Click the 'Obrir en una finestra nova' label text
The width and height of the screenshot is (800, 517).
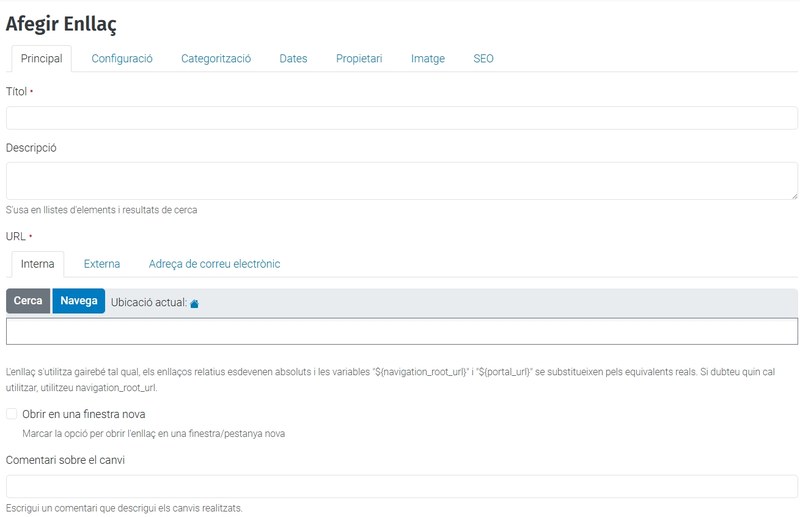84,414
